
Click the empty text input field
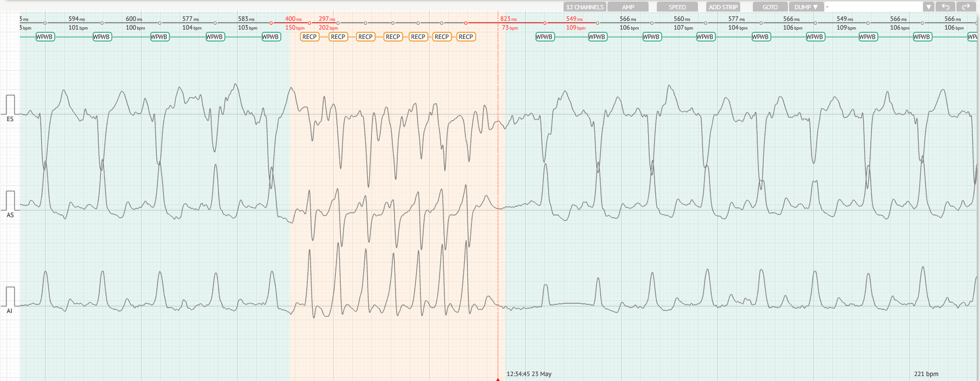tap(872, 7)
